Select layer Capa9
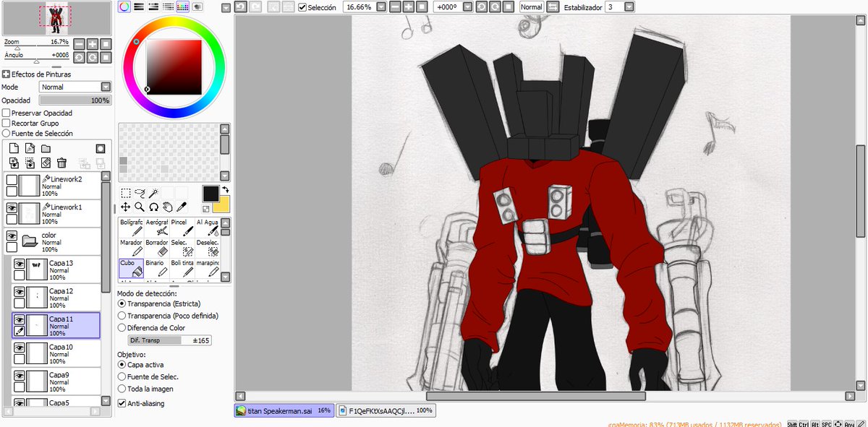The width and height of the screenshot is (868, 427). [56, 381]
